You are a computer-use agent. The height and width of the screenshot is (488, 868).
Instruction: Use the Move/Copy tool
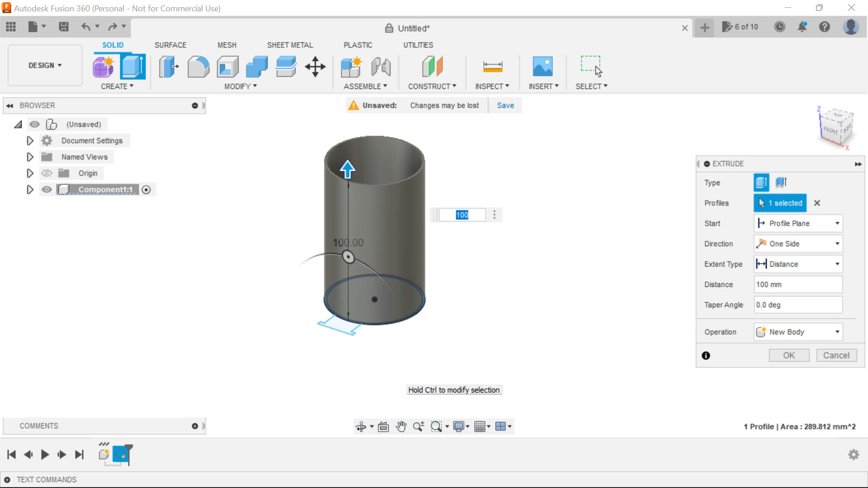coord(315,66)
